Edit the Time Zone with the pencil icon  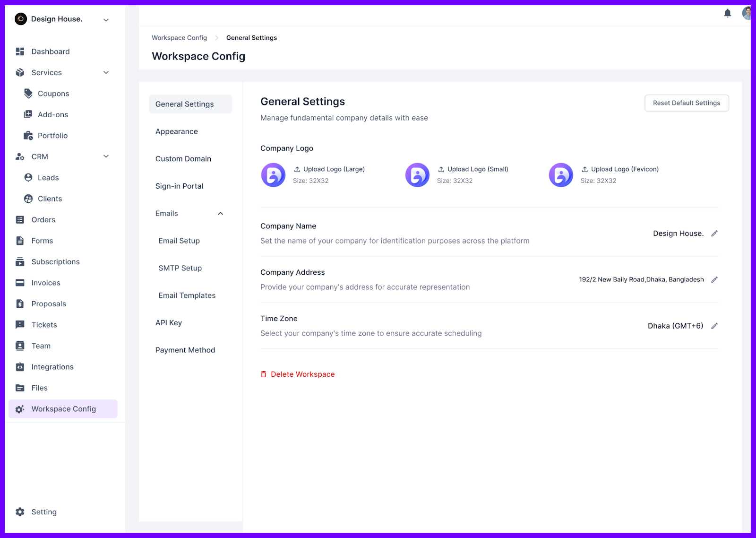click(x=714, y=326)
